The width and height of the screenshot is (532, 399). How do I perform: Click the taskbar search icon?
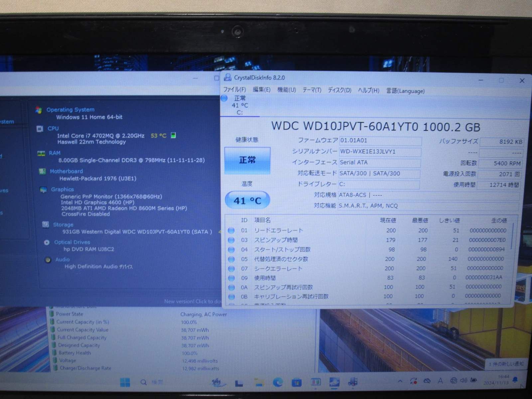(144, 382)
